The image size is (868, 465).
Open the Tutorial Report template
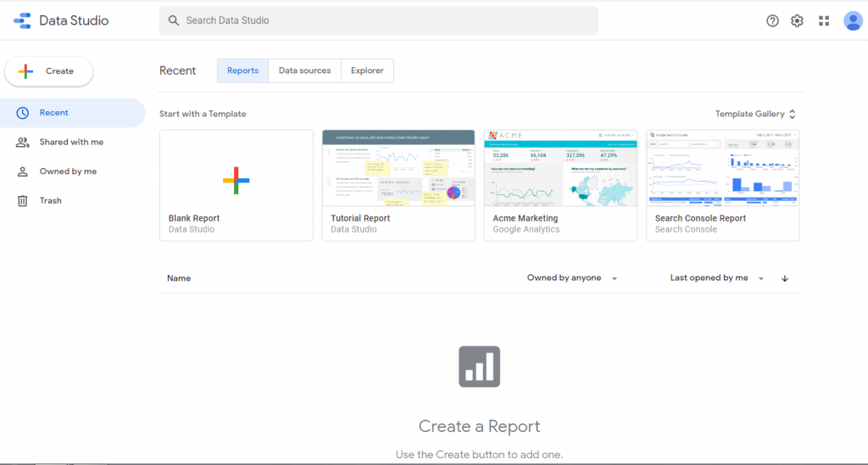[398, 185]
